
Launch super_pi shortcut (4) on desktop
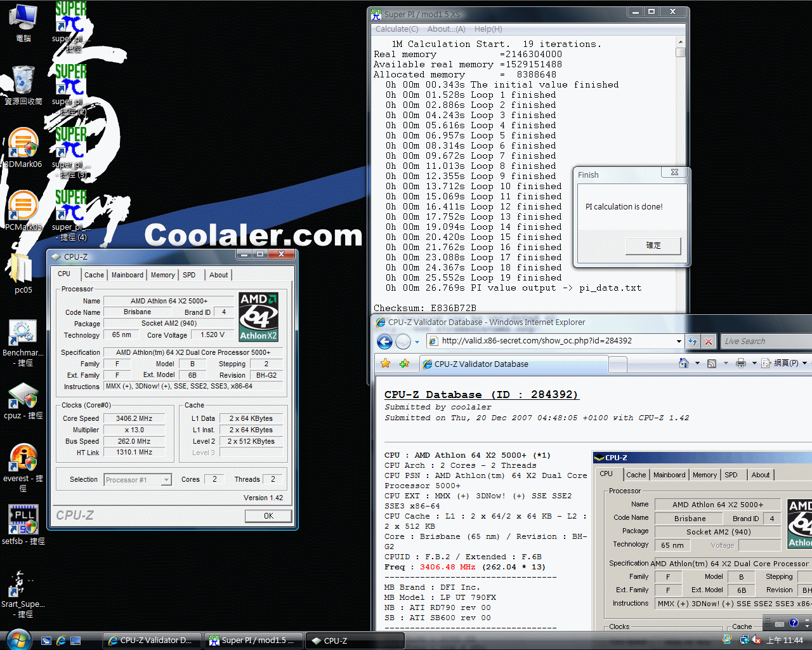click(x=70, y=215)
